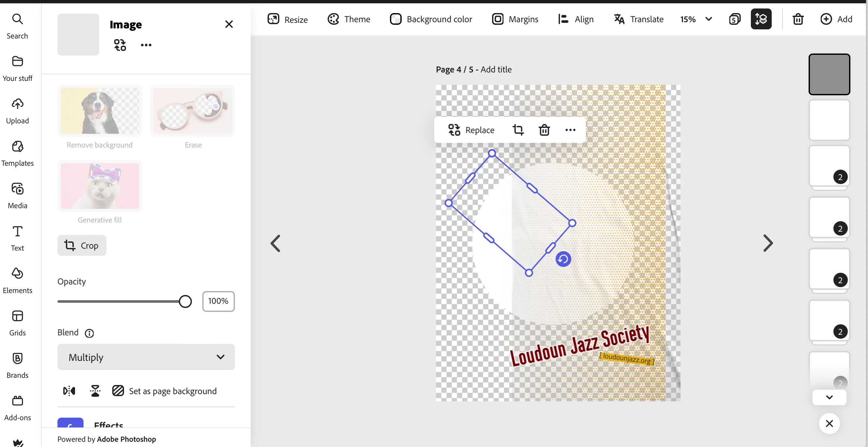Click the rotate handle on selected image

pos(563,259)
